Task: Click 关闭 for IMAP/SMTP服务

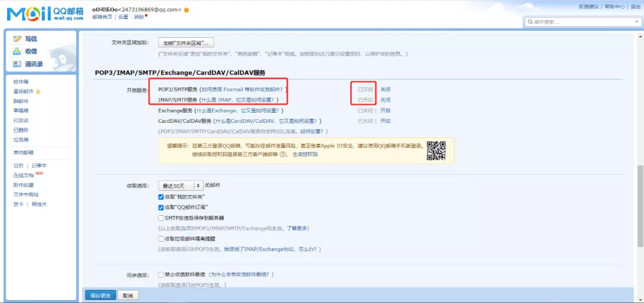Action: click(x=385, y=100)
